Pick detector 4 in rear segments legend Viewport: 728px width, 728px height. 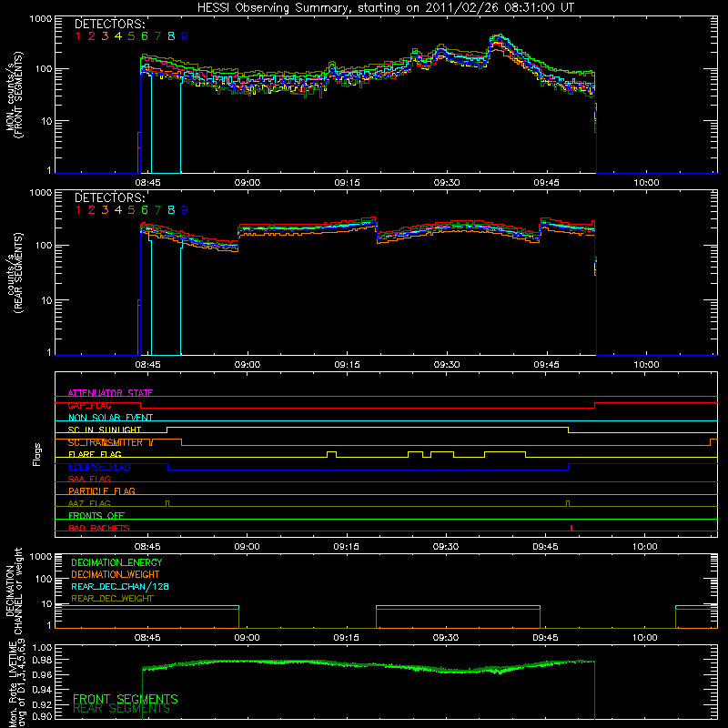click(x=118, y=210)
